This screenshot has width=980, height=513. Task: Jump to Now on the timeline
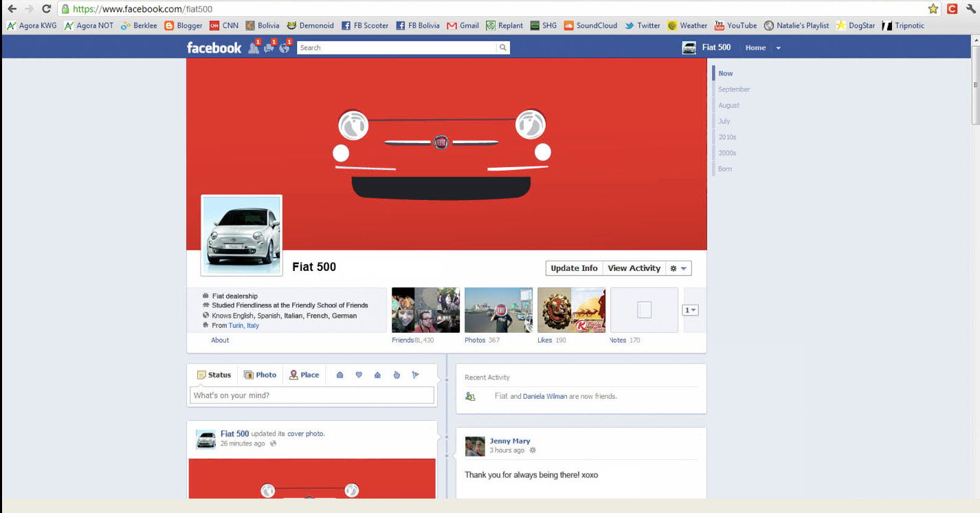click(x=726, y=73)
